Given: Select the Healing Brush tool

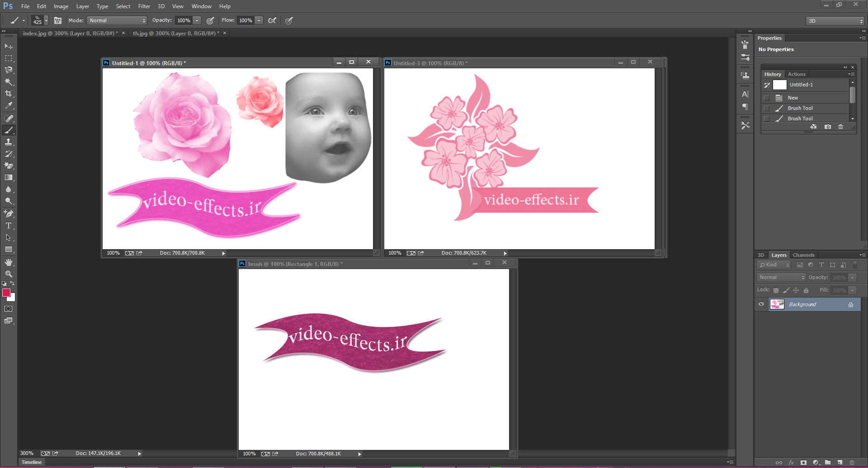Looking at the screenshot, I should pyautogui.click(x=9, y=118).
